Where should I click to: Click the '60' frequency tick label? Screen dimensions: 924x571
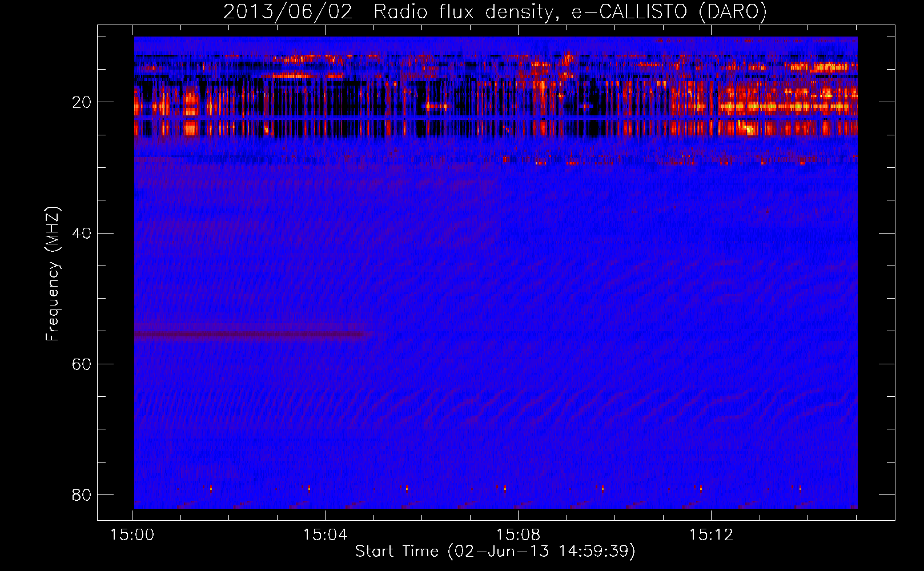[82, 364]
